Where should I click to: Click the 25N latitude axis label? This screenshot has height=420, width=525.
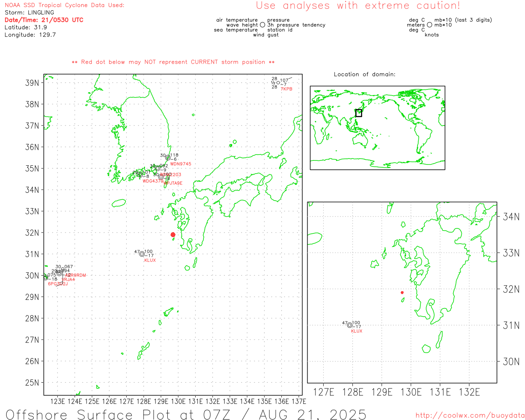[32, 383]
